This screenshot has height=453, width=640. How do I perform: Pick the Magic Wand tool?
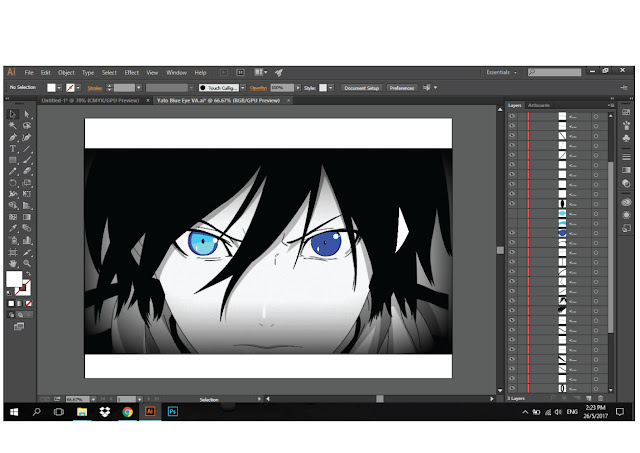pos(13,126)
